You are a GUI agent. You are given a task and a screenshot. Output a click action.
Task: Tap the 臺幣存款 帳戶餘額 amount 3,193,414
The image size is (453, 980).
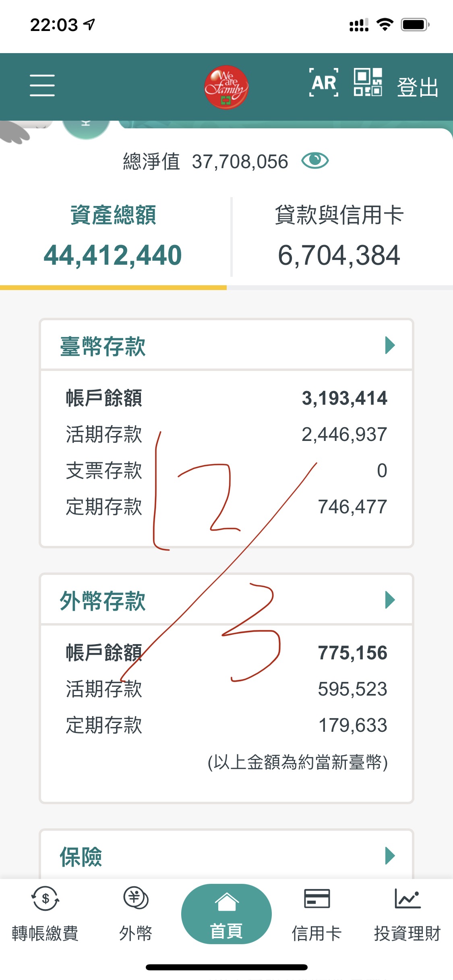click(x=344, y=398)
